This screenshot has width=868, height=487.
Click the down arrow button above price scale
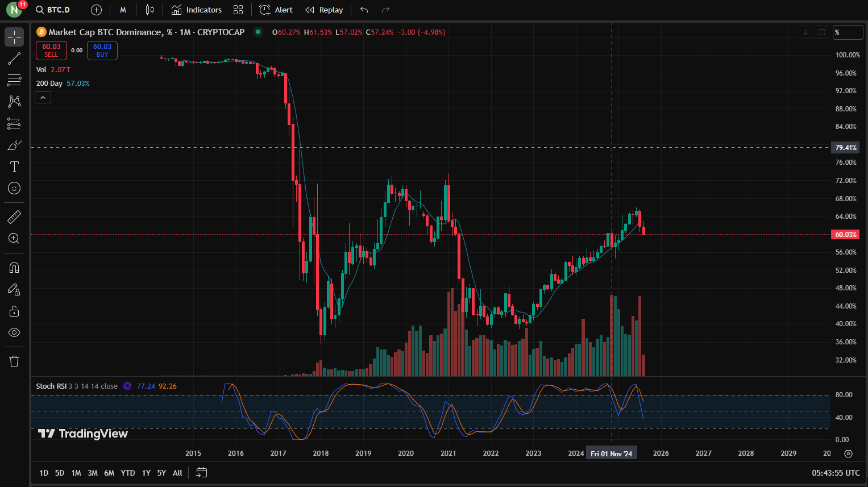[x=805, y=32]
